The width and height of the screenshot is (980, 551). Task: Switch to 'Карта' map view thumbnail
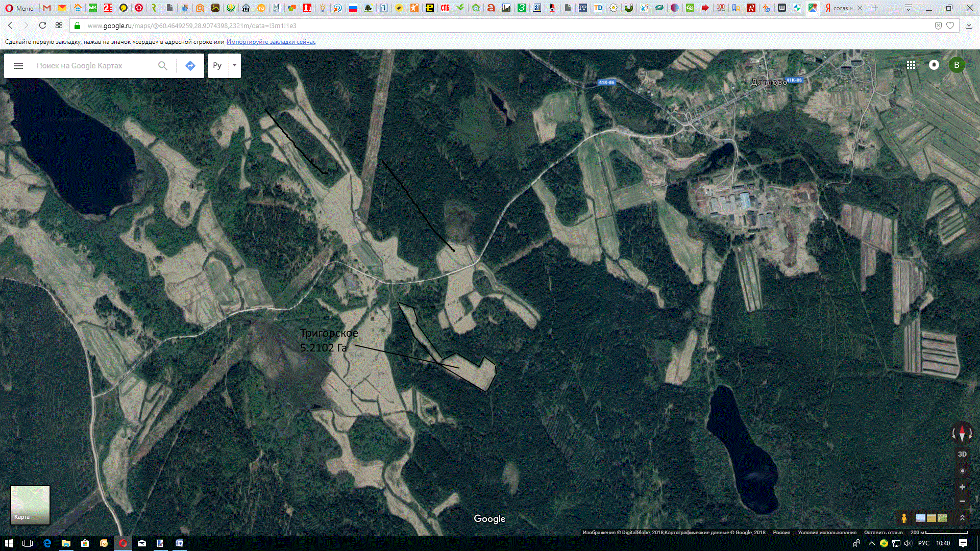pos(31,505)
